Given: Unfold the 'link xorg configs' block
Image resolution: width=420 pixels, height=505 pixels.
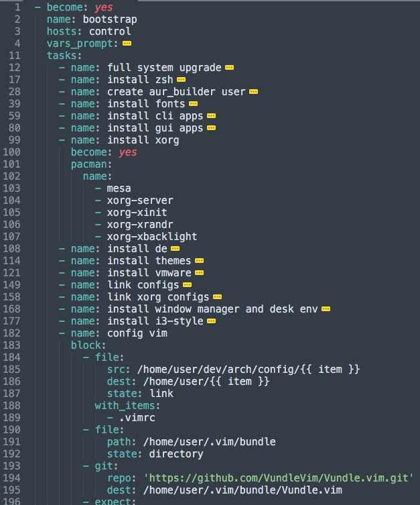Looking at the screenshot, I should (217, 297).
